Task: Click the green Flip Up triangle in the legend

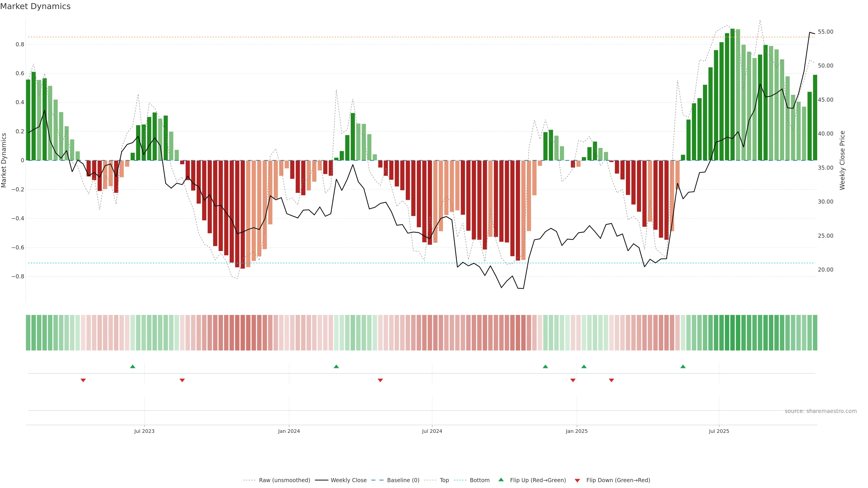Action: point(501,480)
